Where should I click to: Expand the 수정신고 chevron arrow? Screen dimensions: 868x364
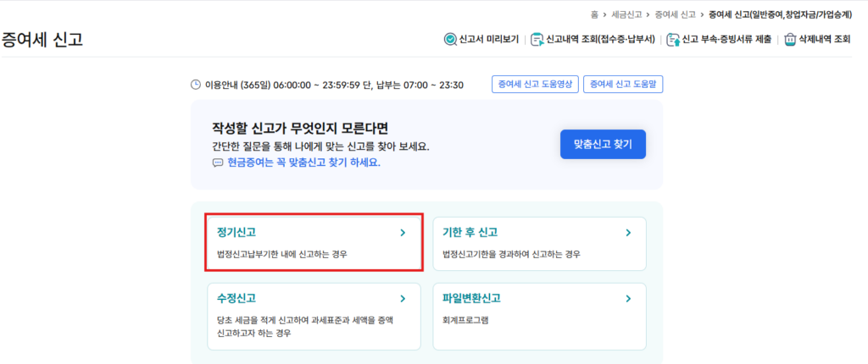(403, 299)
